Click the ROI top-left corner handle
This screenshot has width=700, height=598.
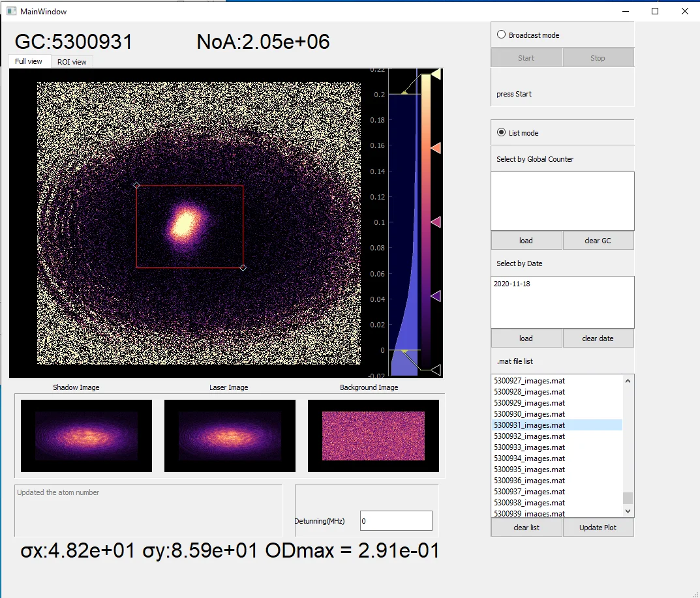(136, 185)
